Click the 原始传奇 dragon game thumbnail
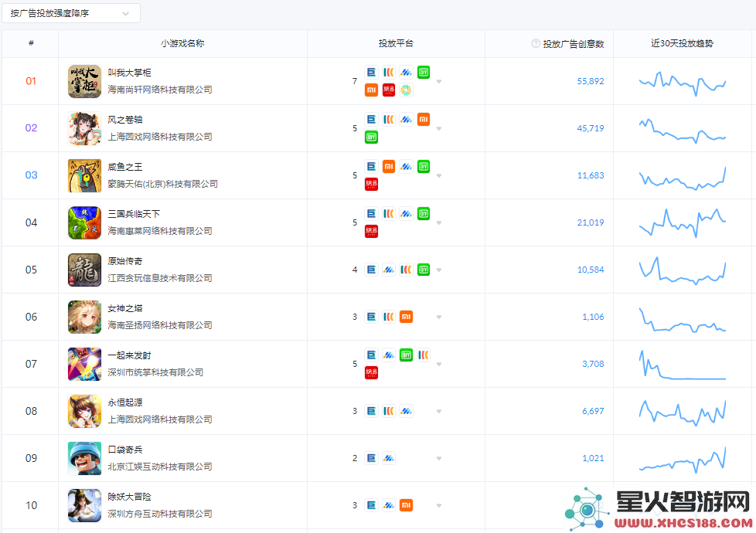 85,270
